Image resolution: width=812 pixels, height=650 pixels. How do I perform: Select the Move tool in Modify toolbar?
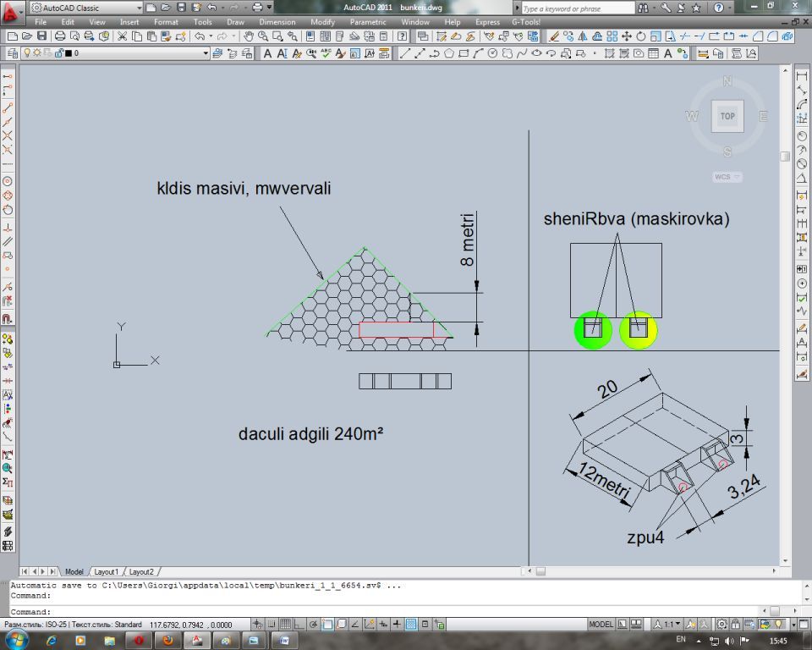tap(627, 36)
